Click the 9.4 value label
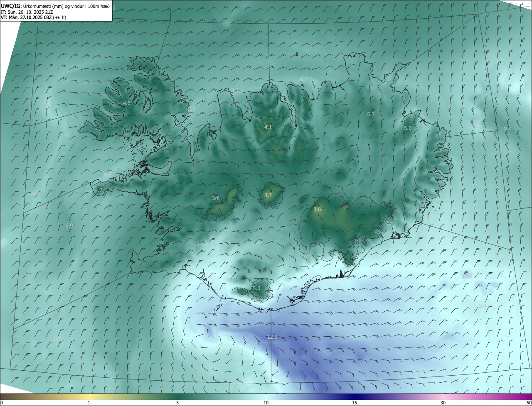This screenshot has height=406, width=532. tap(483, 306)
